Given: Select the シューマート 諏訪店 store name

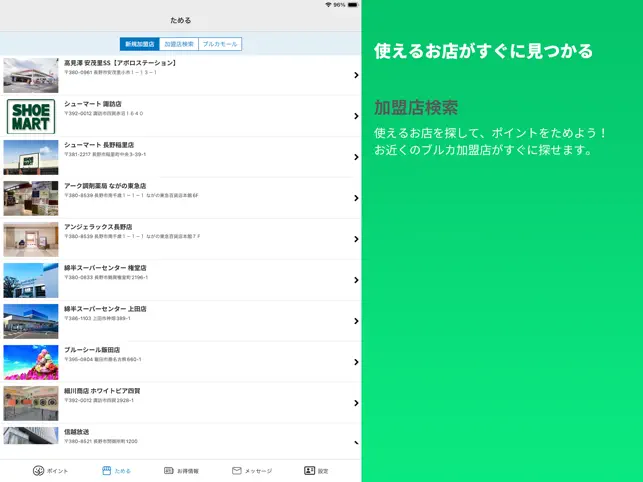Looking at the screenshot, I should (x=93, y=104).
